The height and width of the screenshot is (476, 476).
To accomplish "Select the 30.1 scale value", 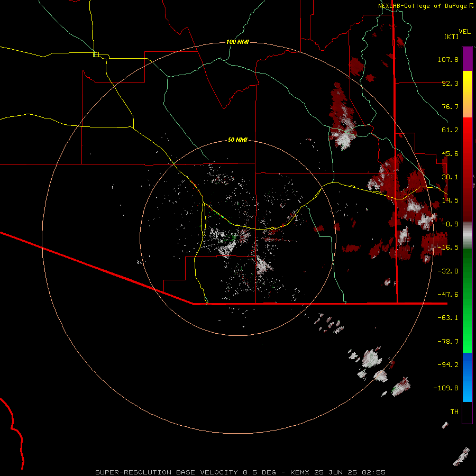I will tap(450, 177).
